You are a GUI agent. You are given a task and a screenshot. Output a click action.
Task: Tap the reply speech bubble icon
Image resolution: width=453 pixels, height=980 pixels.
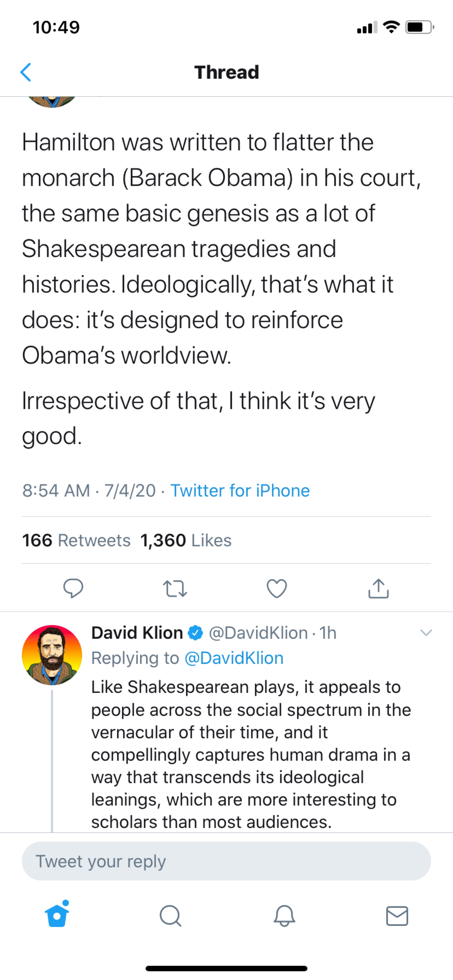pos(73,588)
